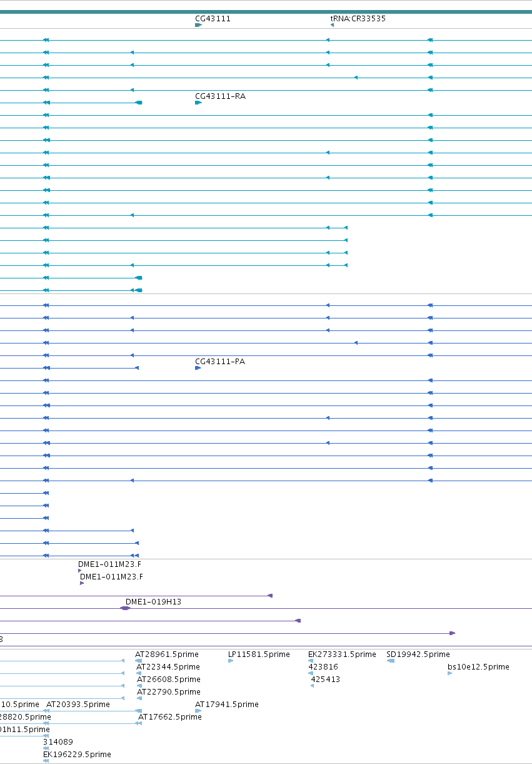Select the AT22790.5prime EST label
The image size is (532, 764).
click(x=169, y=692)
